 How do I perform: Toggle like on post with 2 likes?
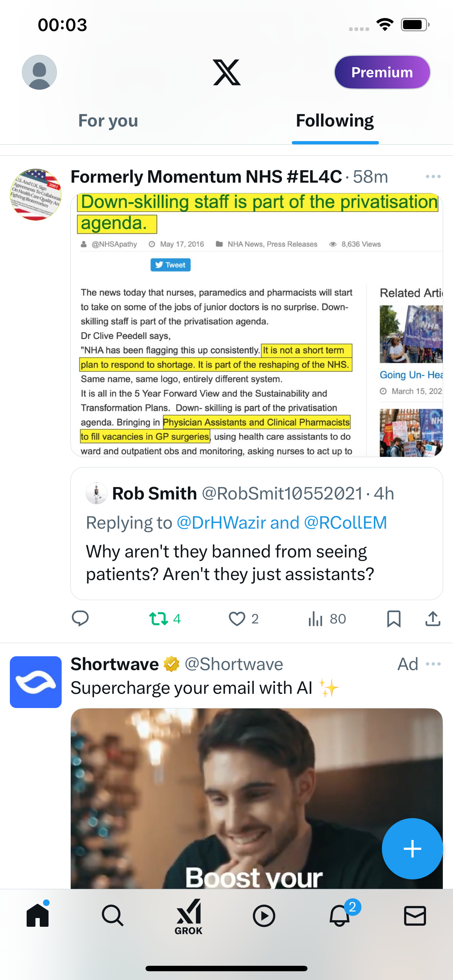tap(244, 619)
